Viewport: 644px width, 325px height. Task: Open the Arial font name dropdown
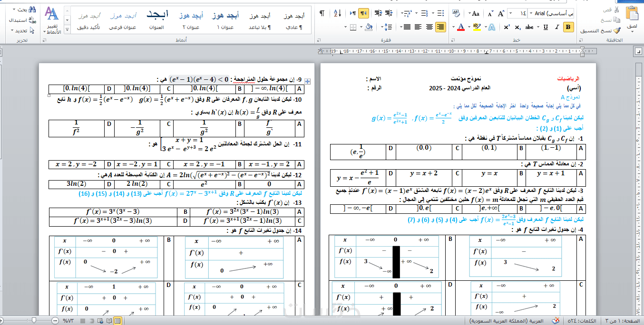coord(531,13)
